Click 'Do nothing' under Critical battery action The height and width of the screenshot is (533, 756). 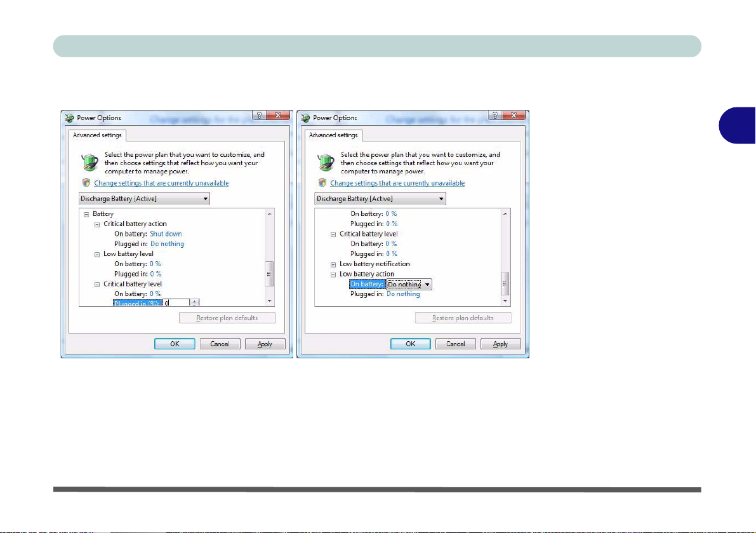tap(167, 244)
